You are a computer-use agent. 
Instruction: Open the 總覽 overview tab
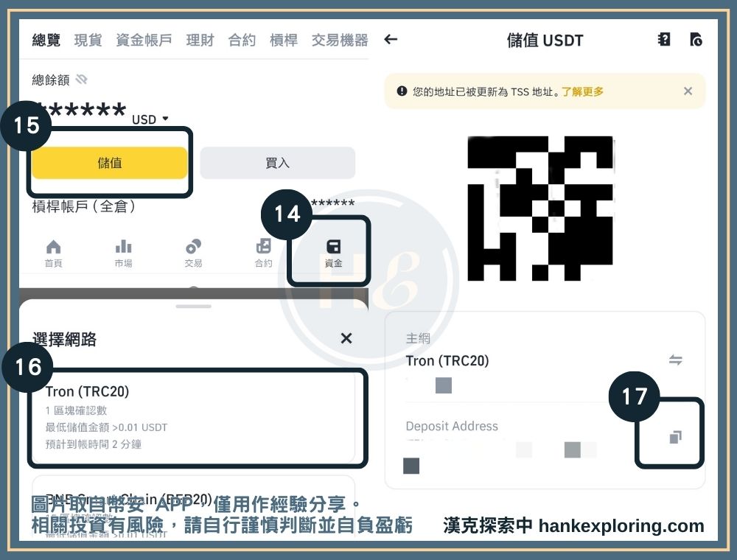(46, 41)
